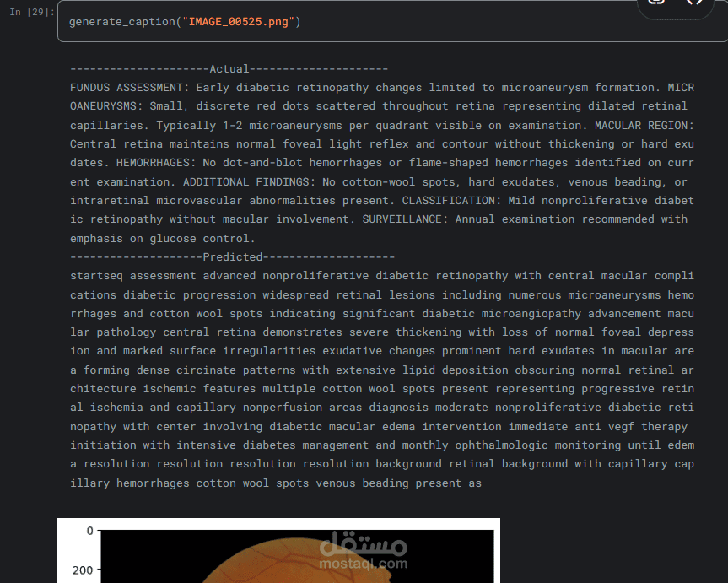Select the In [29] cell prompt
The width and height of the screenshot is (728, 583).
(x=31, y=12)
